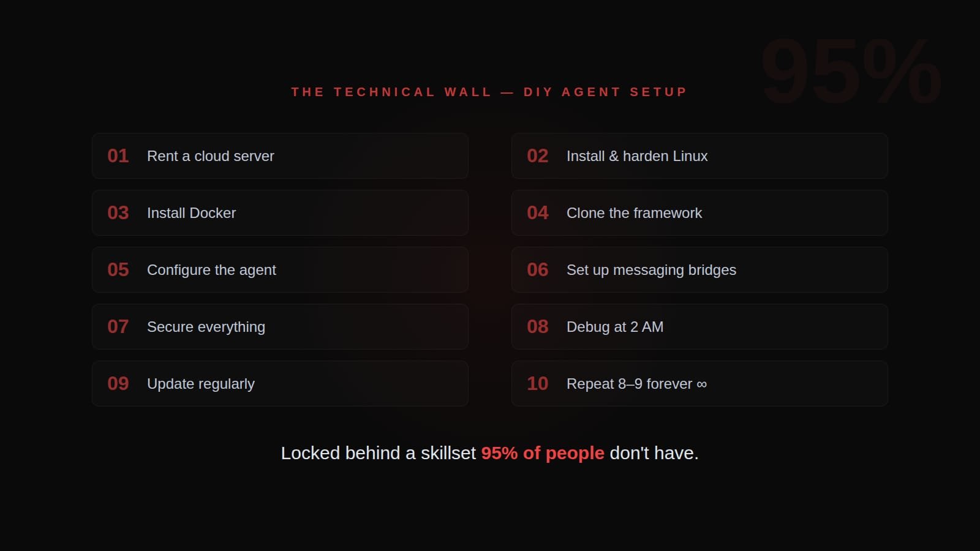Select the 'Repeat 8–9 forever' card
980x551 pixels.
[x=699, y=383]
